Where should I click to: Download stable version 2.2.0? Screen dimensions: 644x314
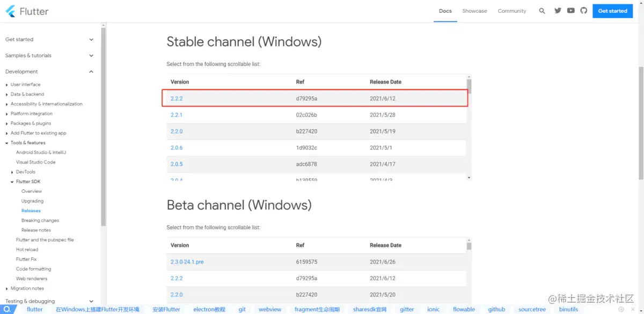(x=177, y=131)
